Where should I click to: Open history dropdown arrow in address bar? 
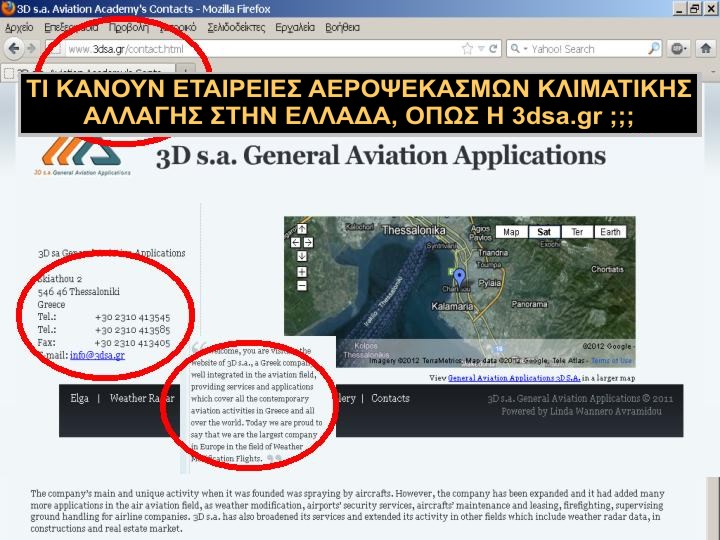click(481, 49)
